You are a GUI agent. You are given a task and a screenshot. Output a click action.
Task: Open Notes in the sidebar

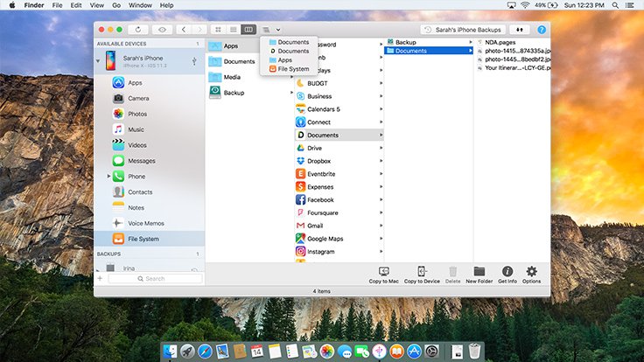(x=150, y=208)
